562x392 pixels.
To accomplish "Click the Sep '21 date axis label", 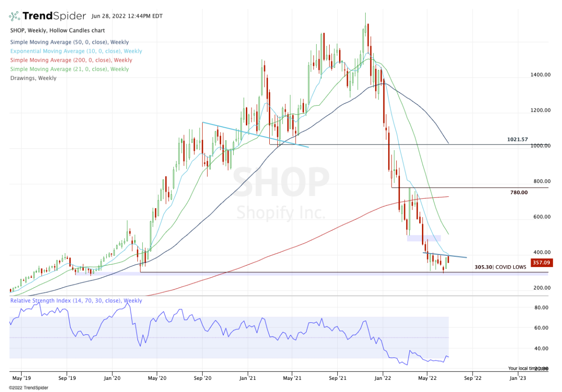I will coord(337,377).
